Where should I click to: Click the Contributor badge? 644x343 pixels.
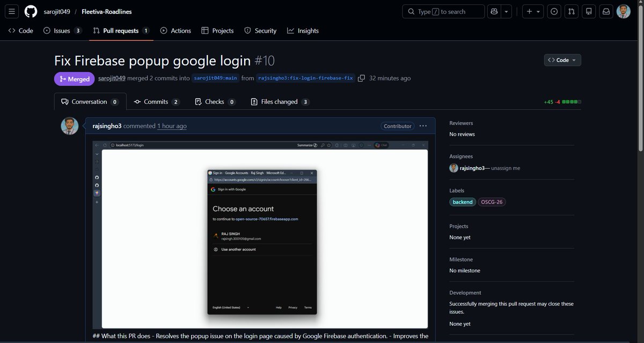click(x=398, y=126)
